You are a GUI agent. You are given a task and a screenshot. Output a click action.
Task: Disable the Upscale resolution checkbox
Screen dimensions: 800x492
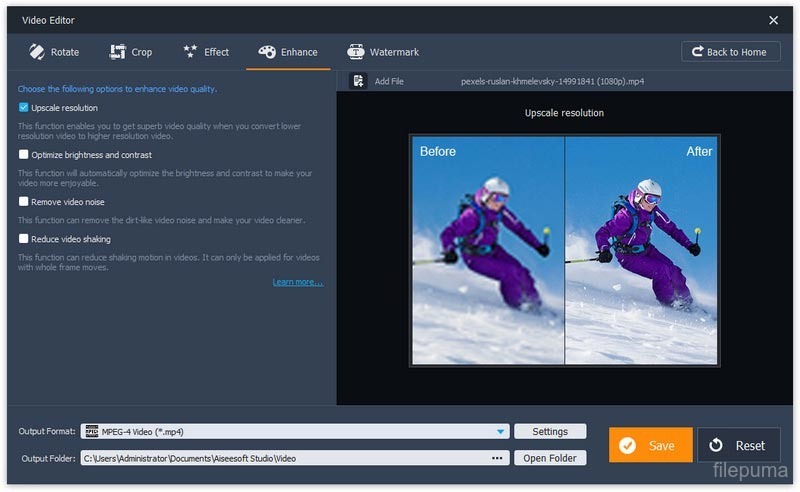[23, 107]
